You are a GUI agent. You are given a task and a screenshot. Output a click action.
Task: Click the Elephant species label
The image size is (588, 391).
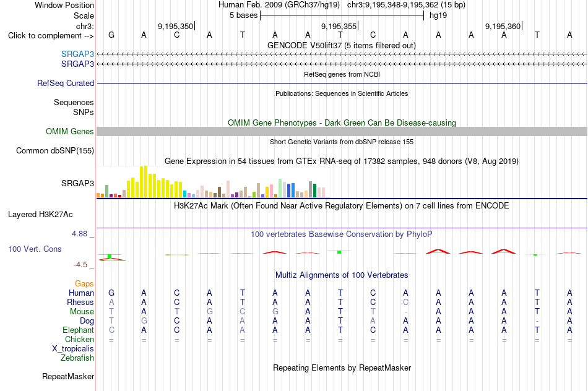pyautogui.click(x=79, y=330)
